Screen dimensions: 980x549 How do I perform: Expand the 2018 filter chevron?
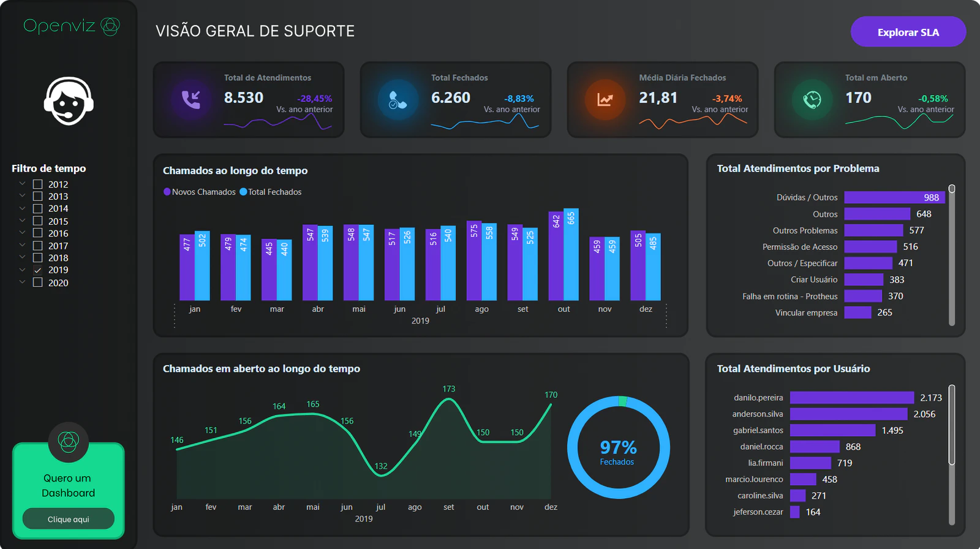(x=22, y=257)
